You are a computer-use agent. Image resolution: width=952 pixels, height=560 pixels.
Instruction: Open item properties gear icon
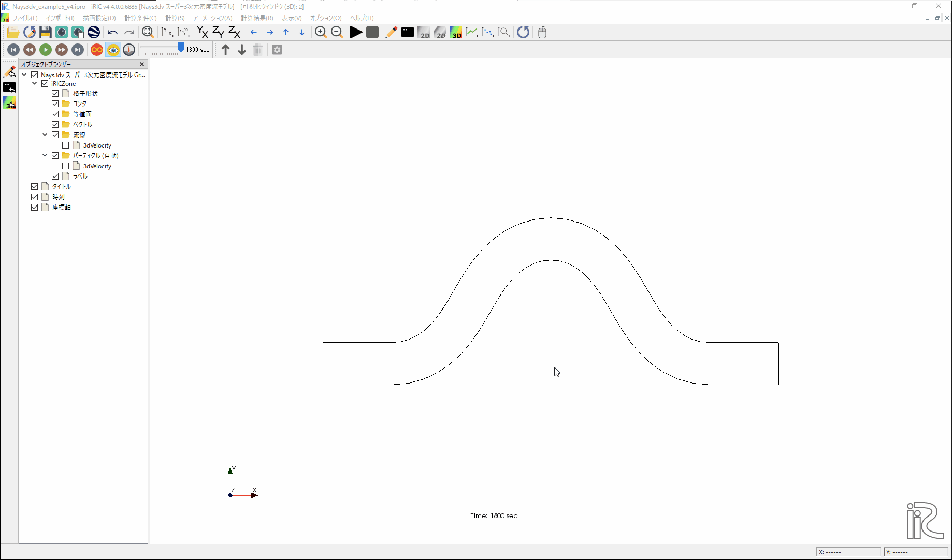pyautogui.click(x=277, y=50)
